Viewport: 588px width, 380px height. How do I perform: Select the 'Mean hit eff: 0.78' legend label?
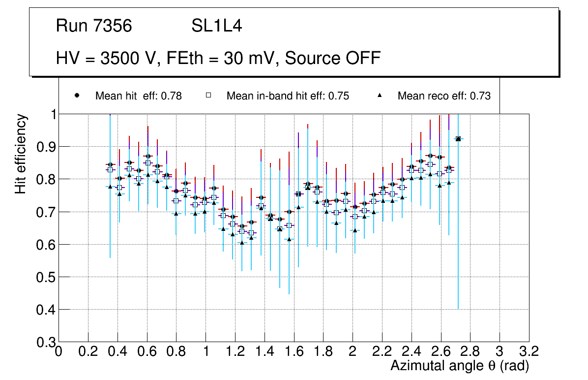coord(138,96)
